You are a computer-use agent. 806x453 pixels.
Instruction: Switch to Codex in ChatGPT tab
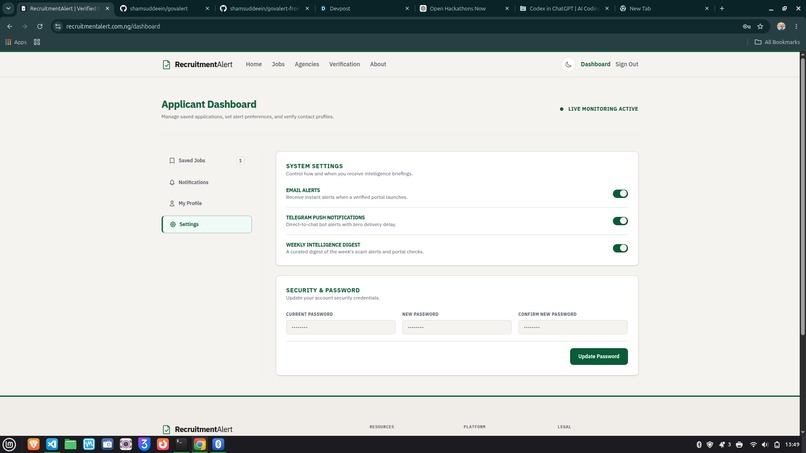[564, 8]
